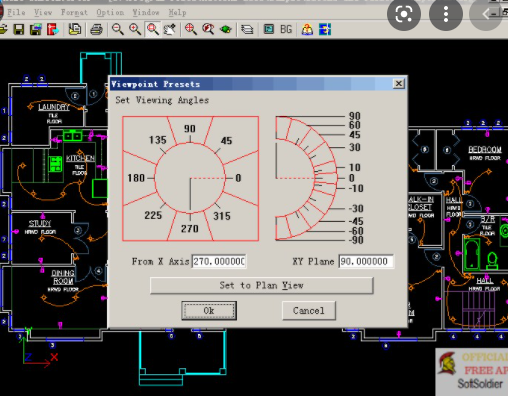Pick the -30 elevation label on arc
Viewport: 508px width, 396px height.
356,209
